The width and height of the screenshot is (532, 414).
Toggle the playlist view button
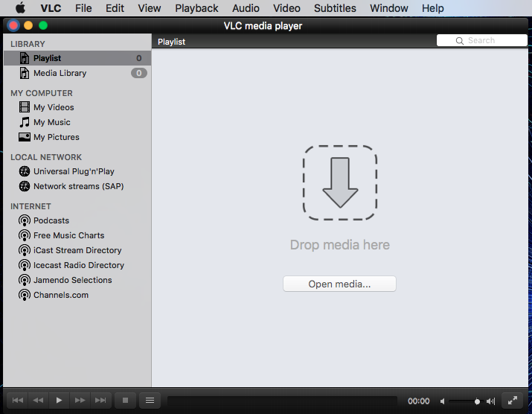[x=150, y=401]
